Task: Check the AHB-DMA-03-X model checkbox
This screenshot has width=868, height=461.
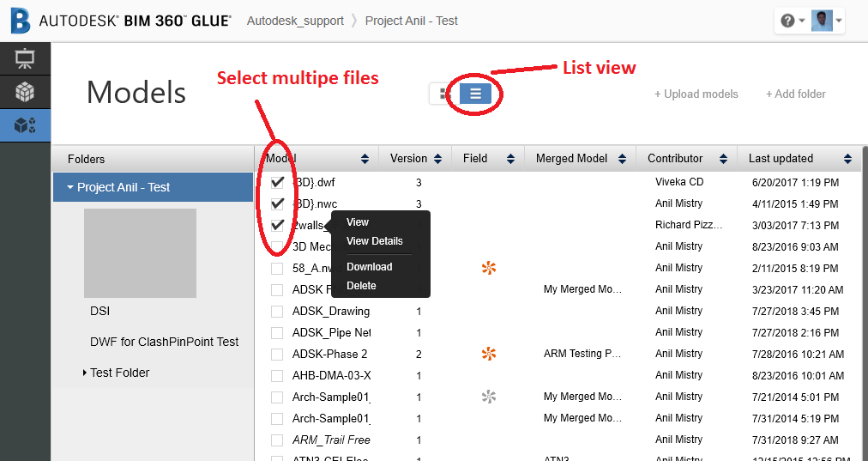Action: (x=277, y=376)
